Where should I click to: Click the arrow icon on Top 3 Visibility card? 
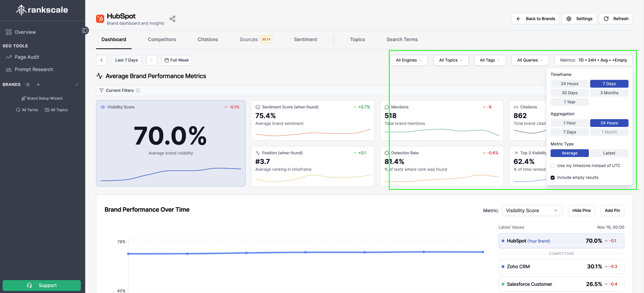pos(516,153)
